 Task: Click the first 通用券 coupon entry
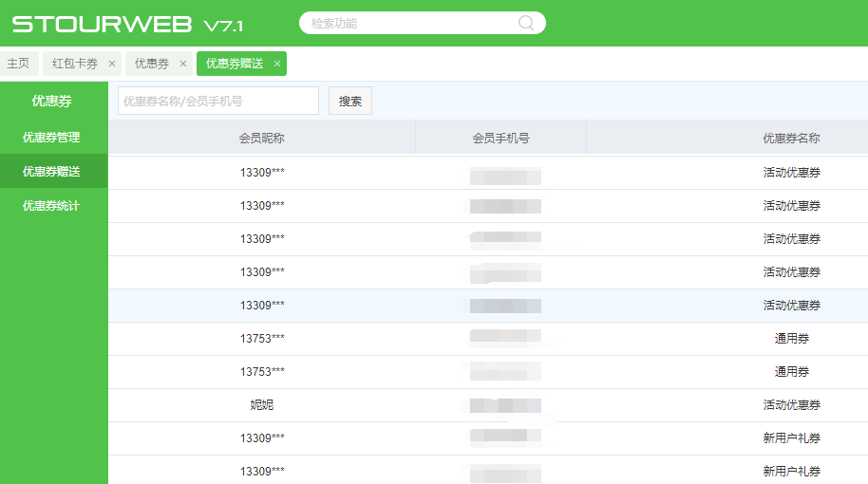pyautogui.click(x=791, y=339)
